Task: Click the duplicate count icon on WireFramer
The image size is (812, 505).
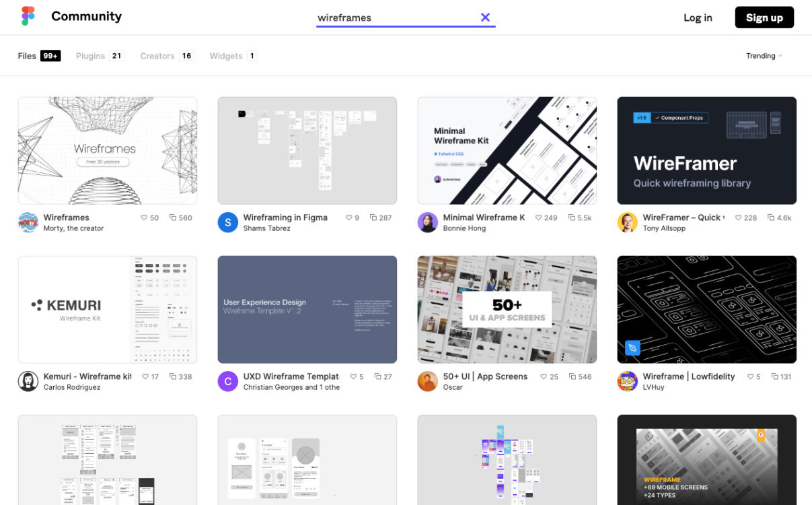Action: click(x=770, y=217)
